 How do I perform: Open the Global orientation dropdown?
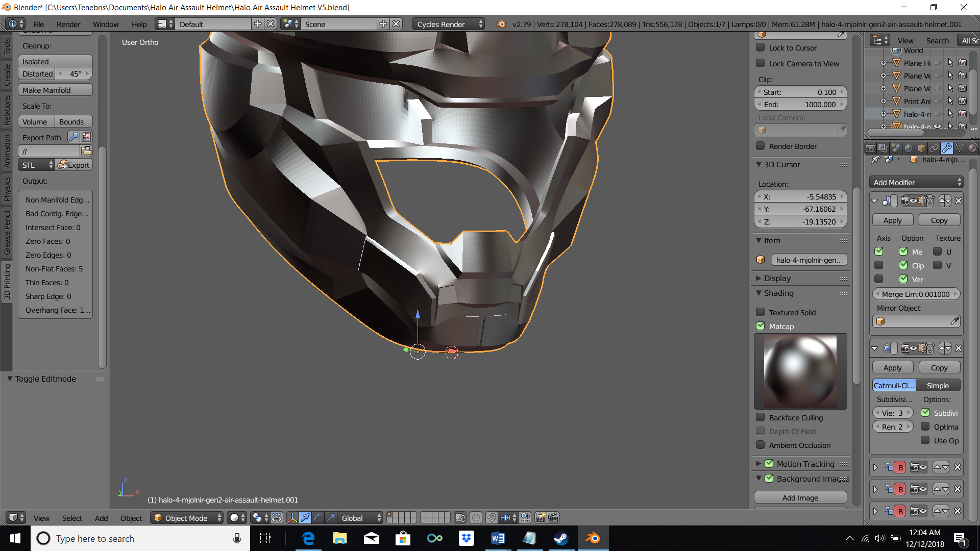click(x=360, y=518)
